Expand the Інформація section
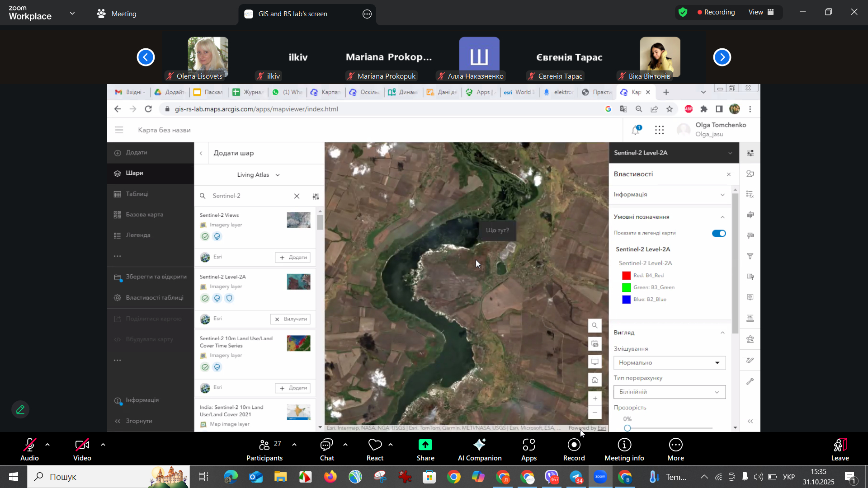Viewport: 868px width, 488px height. tap(669, 195)
